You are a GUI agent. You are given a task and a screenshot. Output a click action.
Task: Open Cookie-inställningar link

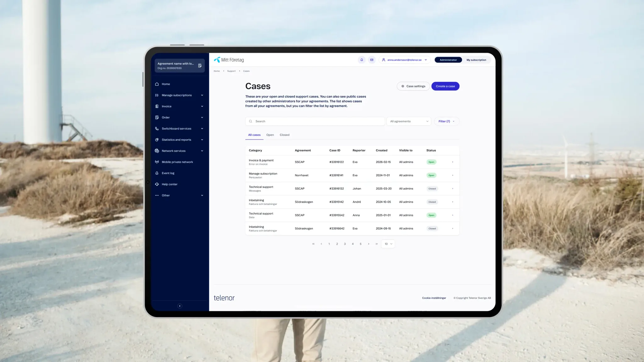pyautogui.click(x=434, y=298)
